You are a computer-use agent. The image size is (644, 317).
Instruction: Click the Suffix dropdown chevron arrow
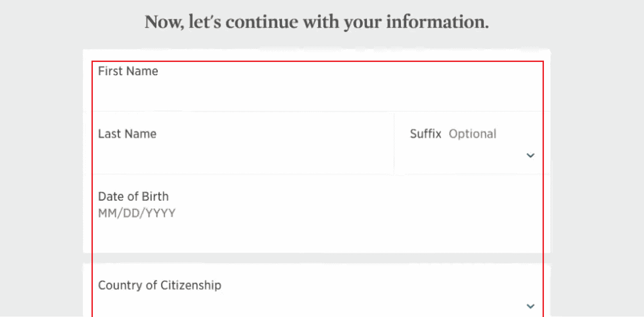tap(530, 156)
